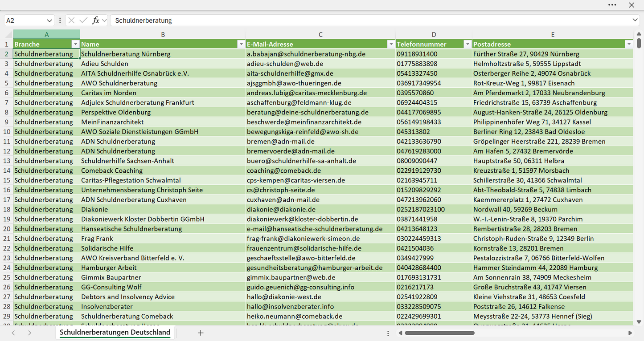Select the Schuldnerberatungen Deutschland sheet tab

(115, 333)
